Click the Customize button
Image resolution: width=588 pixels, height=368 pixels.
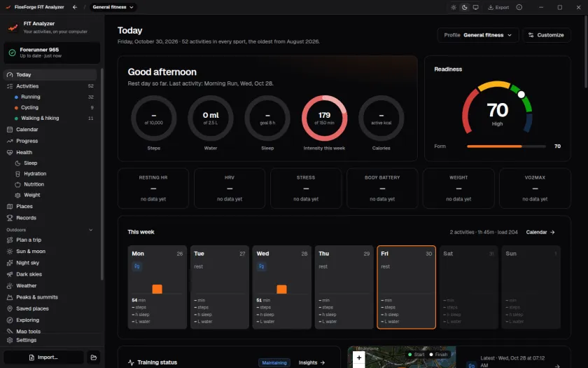[547, 35]
